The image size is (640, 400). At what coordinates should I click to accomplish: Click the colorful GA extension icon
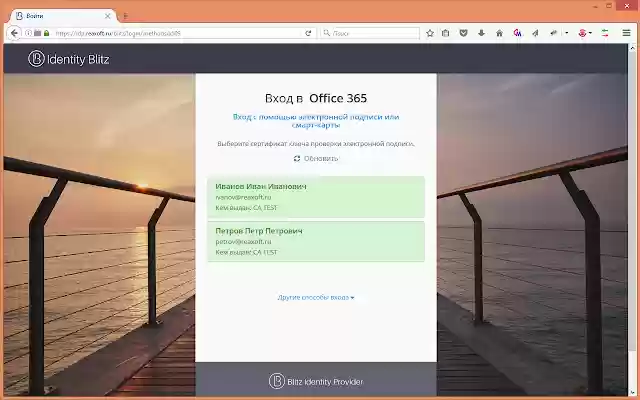click(518, 33)
